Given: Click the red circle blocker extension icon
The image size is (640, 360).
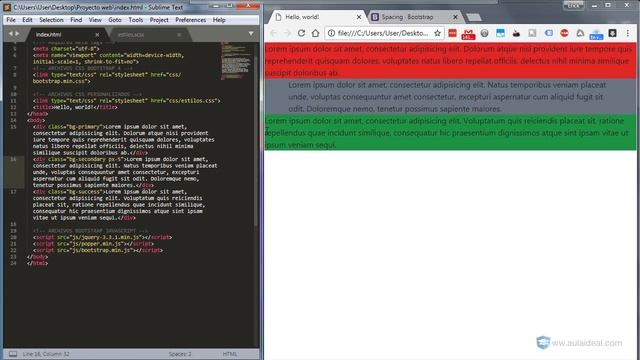Looking at the screenshot, I should pyautogui.click(x=564, y=33).
